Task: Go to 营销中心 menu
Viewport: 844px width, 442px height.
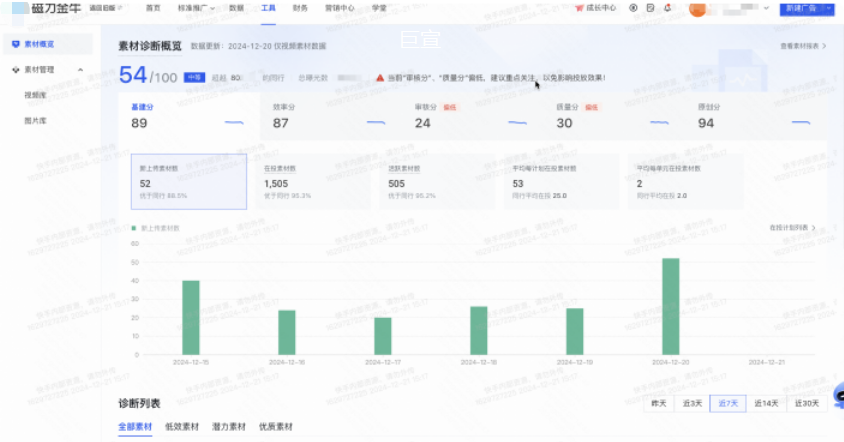Action: (x=340, y=8)
